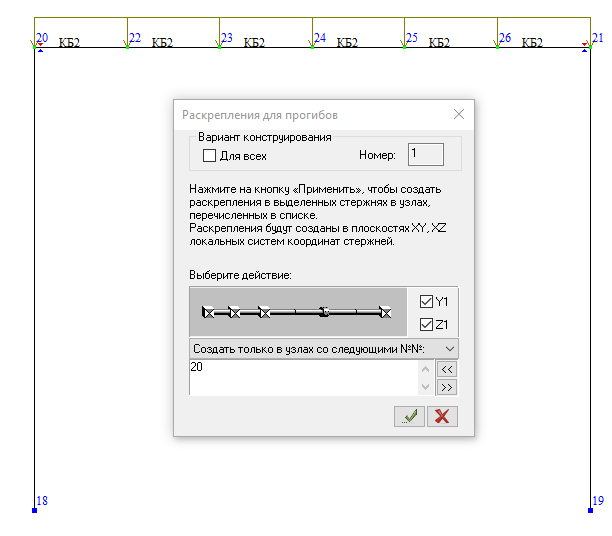Select the beam restraint scheme picture

(x=298, y=312)
